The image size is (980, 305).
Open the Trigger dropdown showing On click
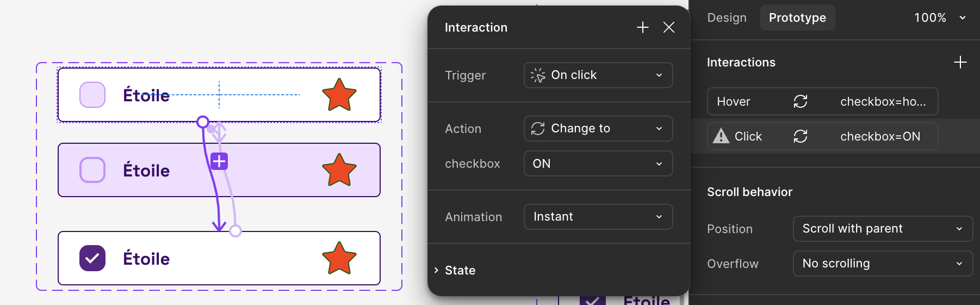click(x=598, y=75)
